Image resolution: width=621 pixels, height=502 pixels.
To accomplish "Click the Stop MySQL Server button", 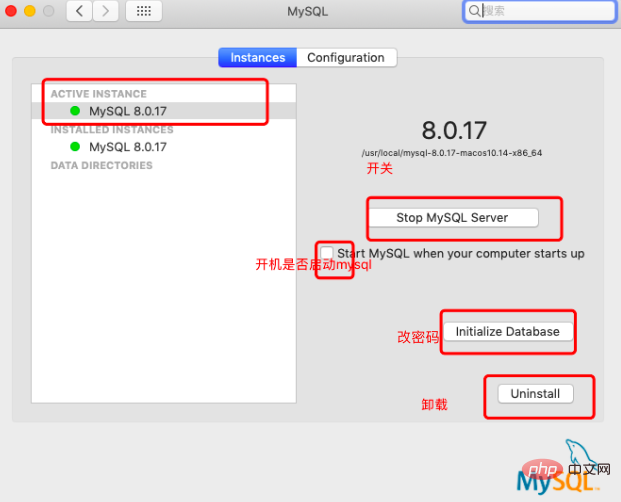I will 453,218.
